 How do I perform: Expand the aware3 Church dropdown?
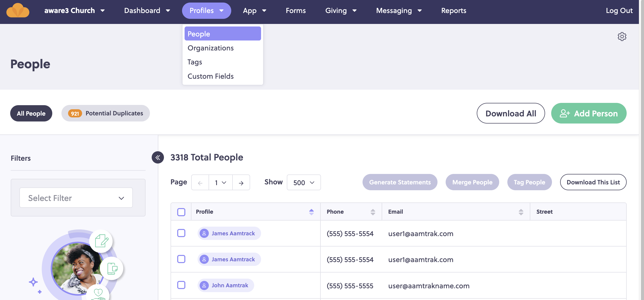[74, 10]
